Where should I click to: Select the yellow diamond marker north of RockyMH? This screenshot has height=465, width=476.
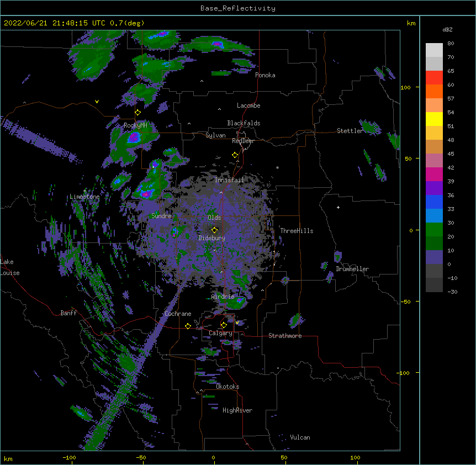pos(137,113)
